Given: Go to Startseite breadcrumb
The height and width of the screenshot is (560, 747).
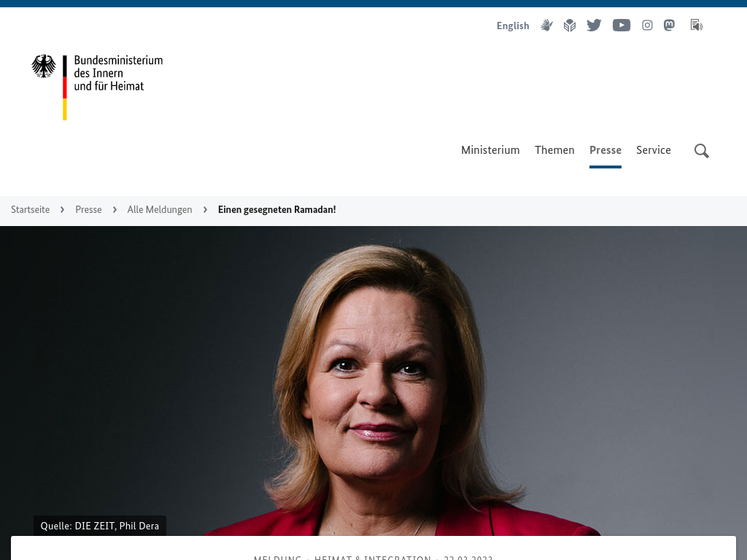Looking at the screenshot, I should pos(31,209).
